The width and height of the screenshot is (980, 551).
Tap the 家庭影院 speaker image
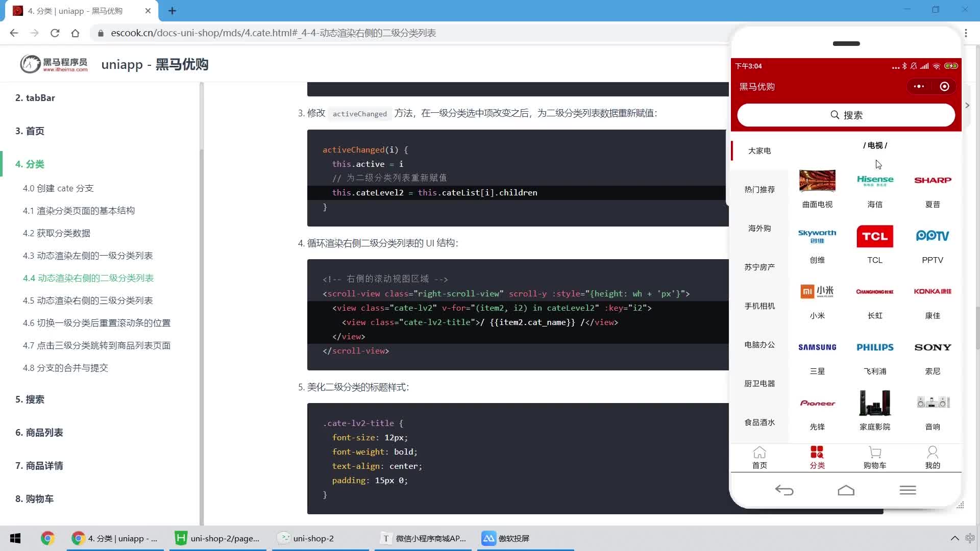click(x=875, y=403)
